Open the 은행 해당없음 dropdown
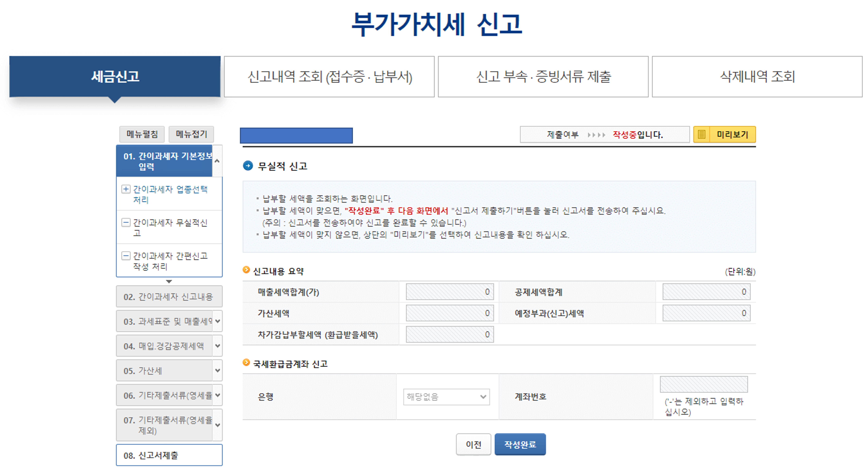 (446, 397)
